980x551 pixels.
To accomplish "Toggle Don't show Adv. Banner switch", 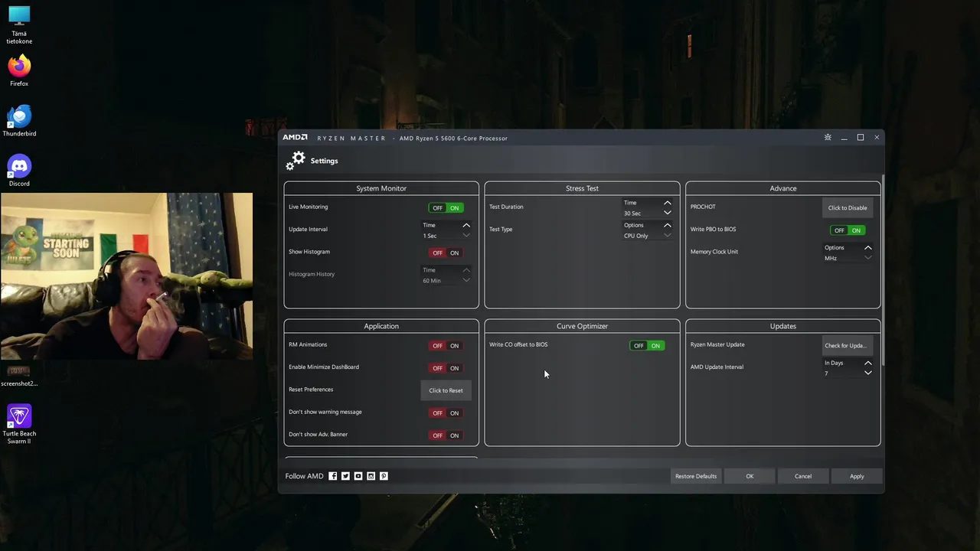I will [x=446, y=435].
